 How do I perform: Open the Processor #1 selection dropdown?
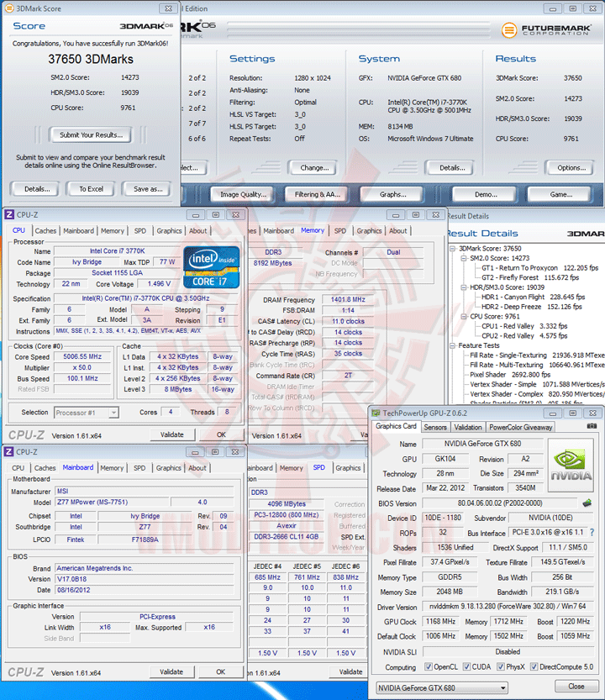[87, 413]
